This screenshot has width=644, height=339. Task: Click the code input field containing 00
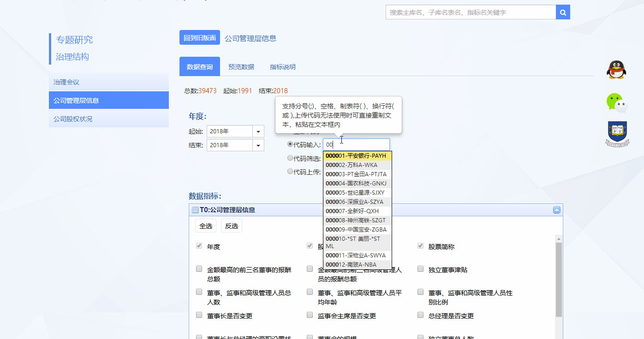click(356, 144)
